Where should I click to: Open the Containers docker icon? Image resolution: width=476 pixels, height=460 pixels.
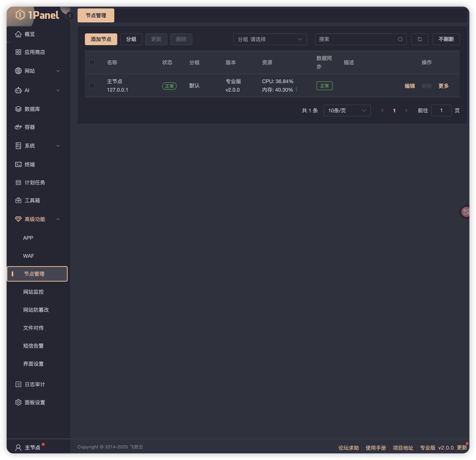pos(18,127)
